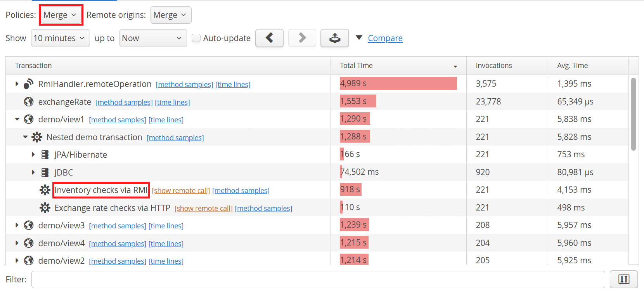The height and width of the screenshot is (301, 644).
Task: Click the filter options button beside Filter field
Action: 623,279
